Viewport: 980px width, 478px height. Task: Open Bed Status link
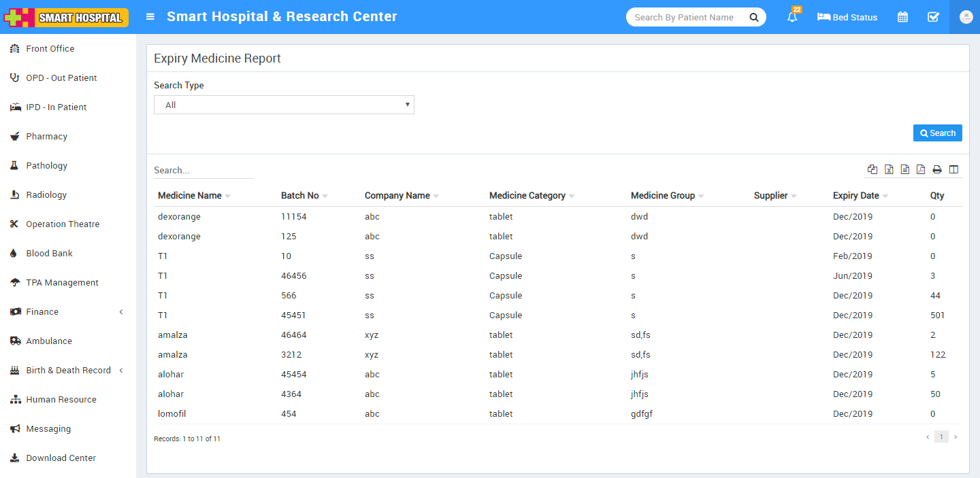(847, 17)
